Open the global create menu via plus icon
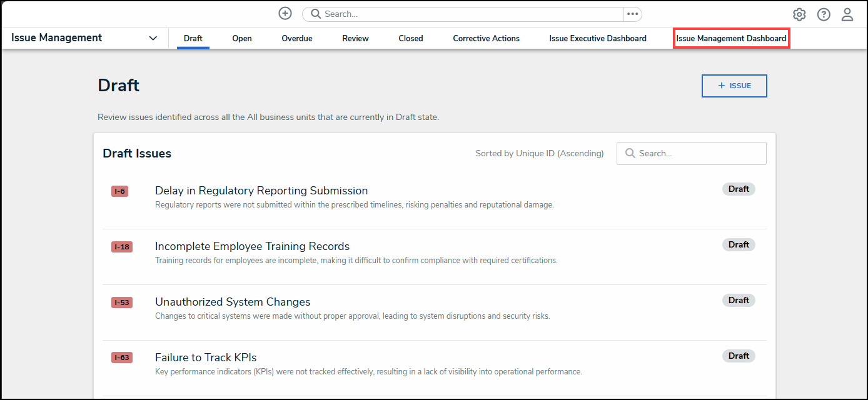Screen dimensions: 868x400 pos(285,13)
